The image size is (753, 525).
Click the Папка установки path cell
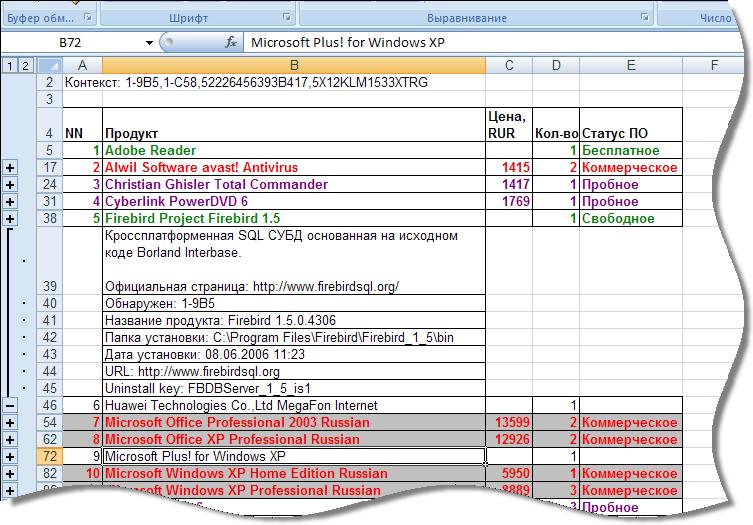(294, 338)
